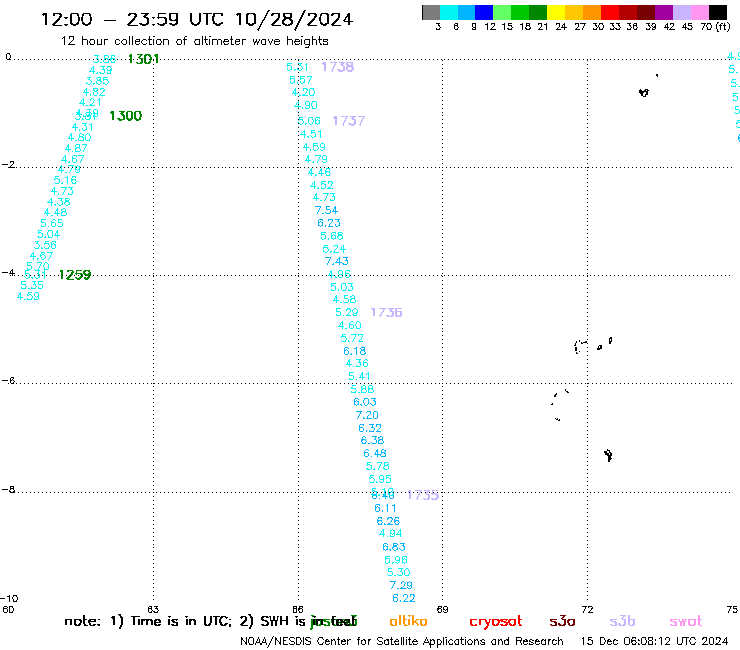Click the latitude axis label -2
The width and height of the screenshot is (740, 650).
pyautogui.click(x=9, y=164)
